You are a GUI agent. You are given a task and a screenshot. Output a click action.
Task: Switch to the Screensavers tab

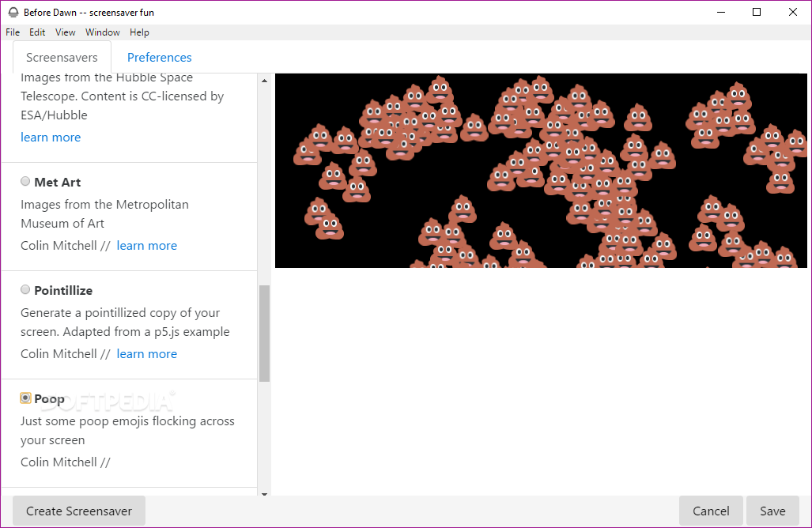(x=62, y=58)
